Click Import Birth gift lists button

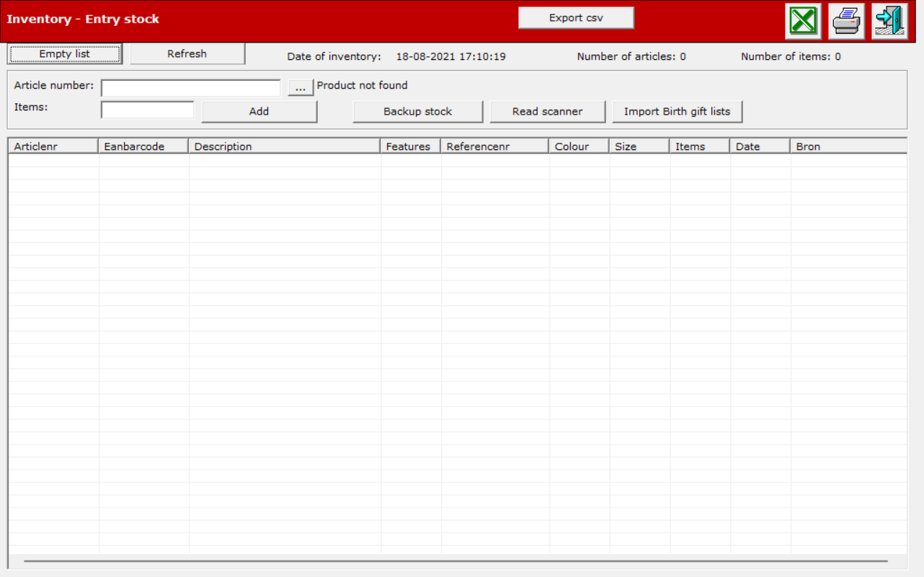point(678,112)
